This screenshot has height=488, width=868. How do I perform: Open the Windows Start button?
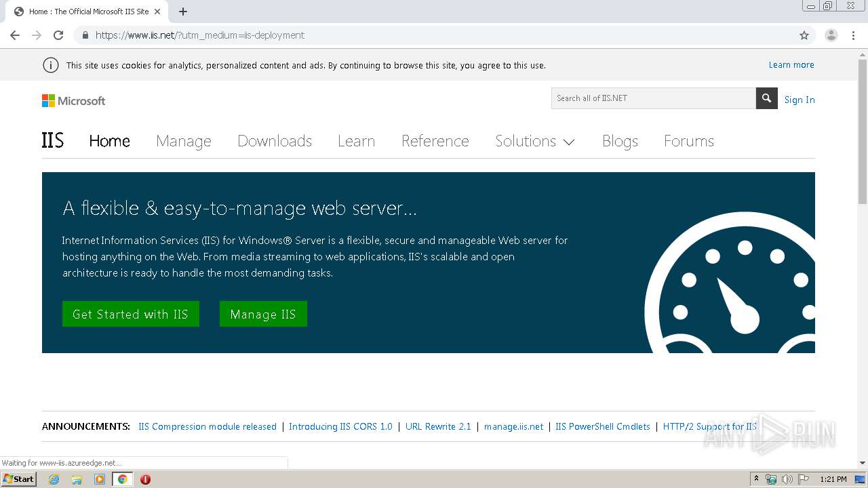coord(19,479)
